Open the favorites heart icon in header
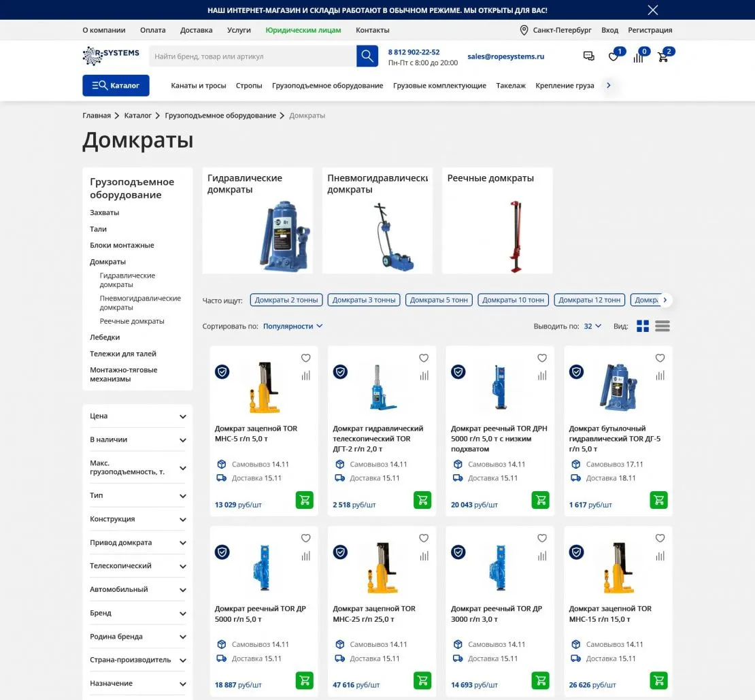 (x=614, y=57)
